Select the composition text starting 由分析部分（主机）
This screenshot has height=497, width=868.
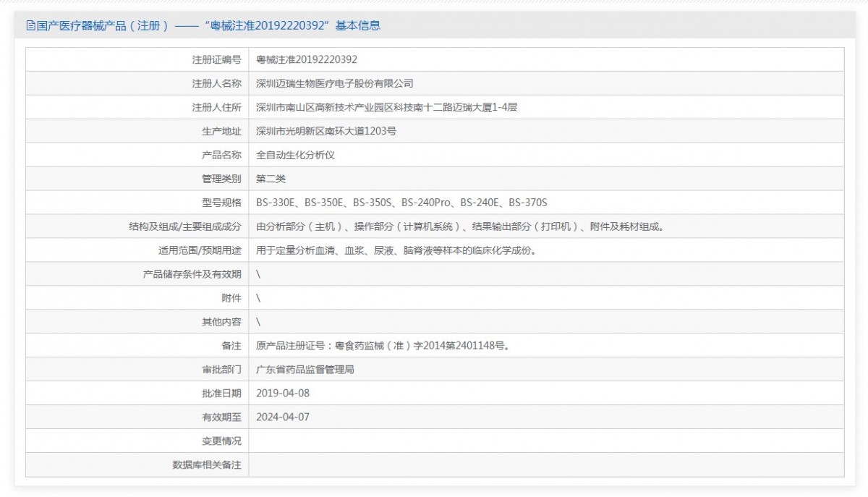(x=460, y=226)
